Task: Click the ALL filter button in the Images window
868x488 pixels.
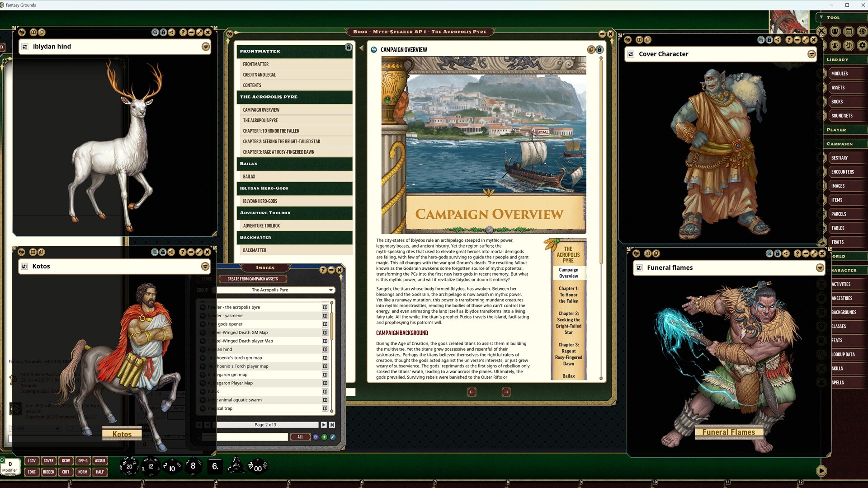Action: [300, 437]
